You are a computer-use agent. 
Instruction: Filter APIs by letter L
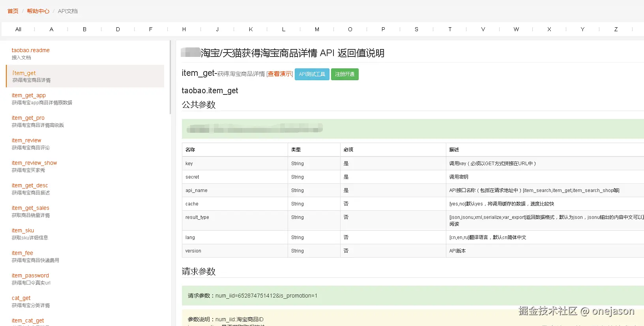click(284, 29)
